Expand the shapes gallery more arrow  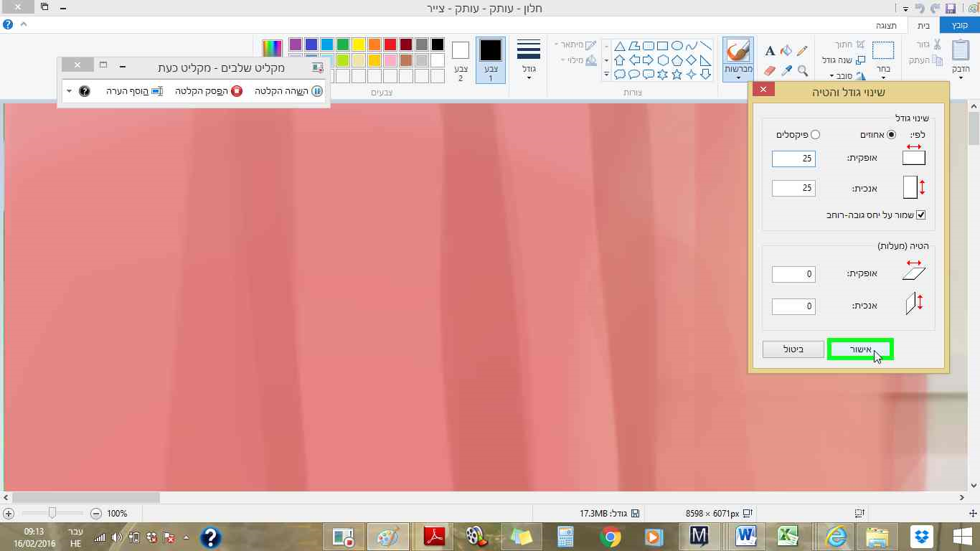[x=606, y=74]
